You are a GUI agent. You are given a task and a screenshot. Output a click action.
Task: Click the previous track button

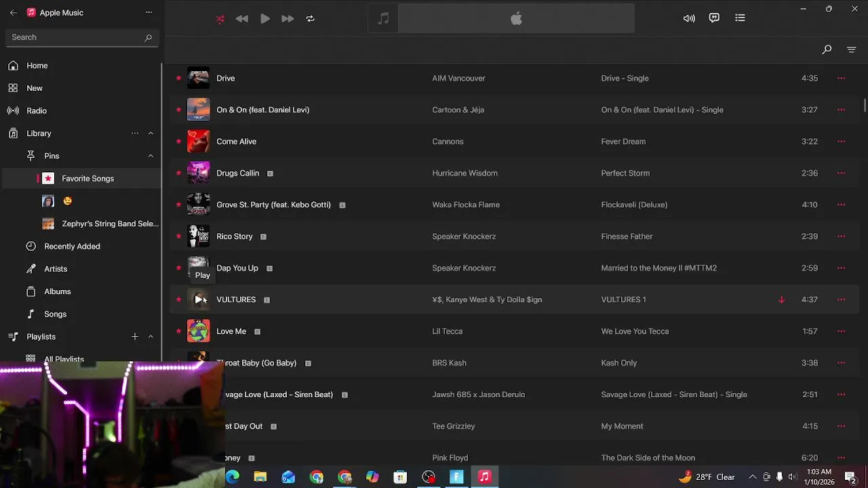tap(242, 19)
